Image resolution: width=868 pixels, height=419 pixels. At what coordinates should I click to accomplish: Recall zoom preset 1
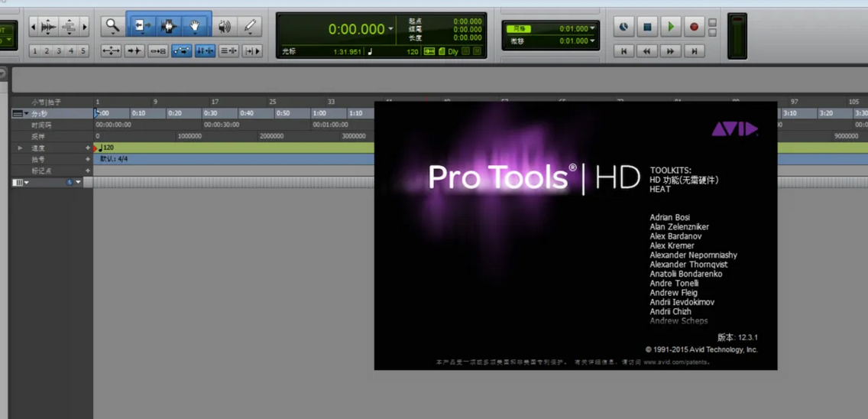point(34,51)
